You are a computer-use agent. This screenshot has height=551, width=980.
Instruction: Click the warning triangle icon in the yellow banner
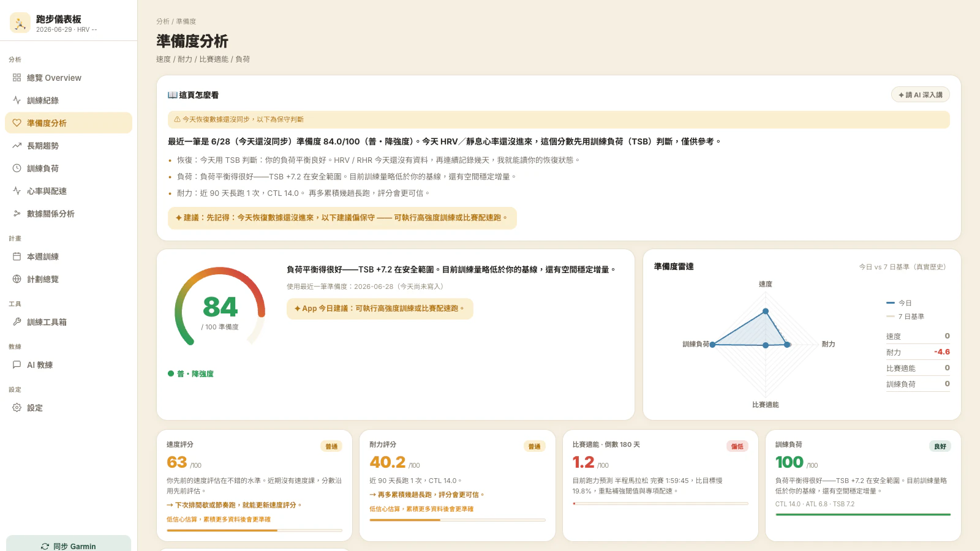pos(177,119)
